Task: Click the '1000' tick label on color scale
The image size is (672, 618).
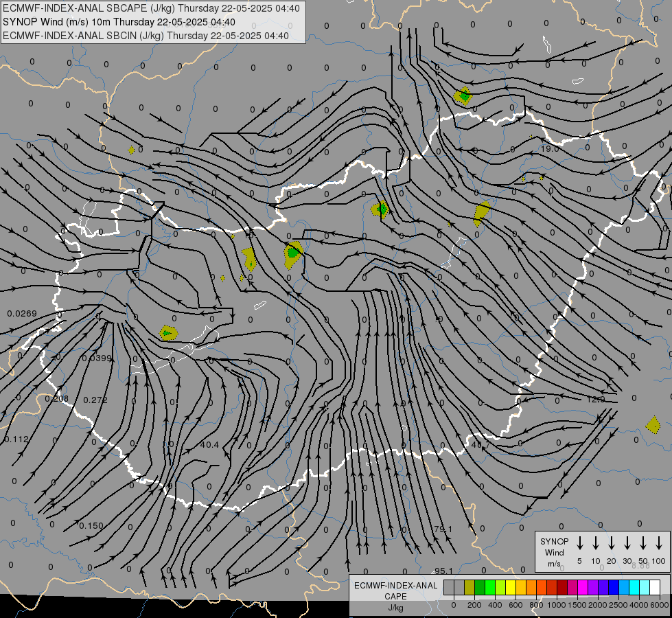Action: click(x=556, y=605)
